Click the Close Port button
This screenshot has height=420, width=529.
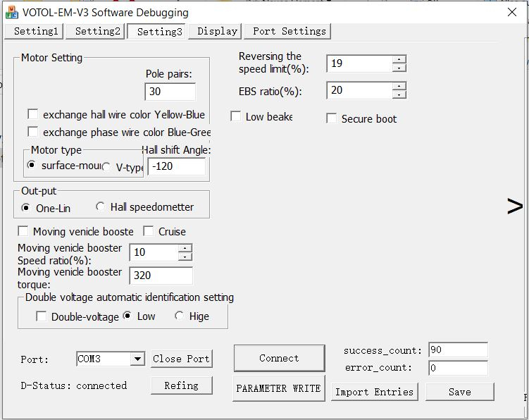(x=181, y=359)
